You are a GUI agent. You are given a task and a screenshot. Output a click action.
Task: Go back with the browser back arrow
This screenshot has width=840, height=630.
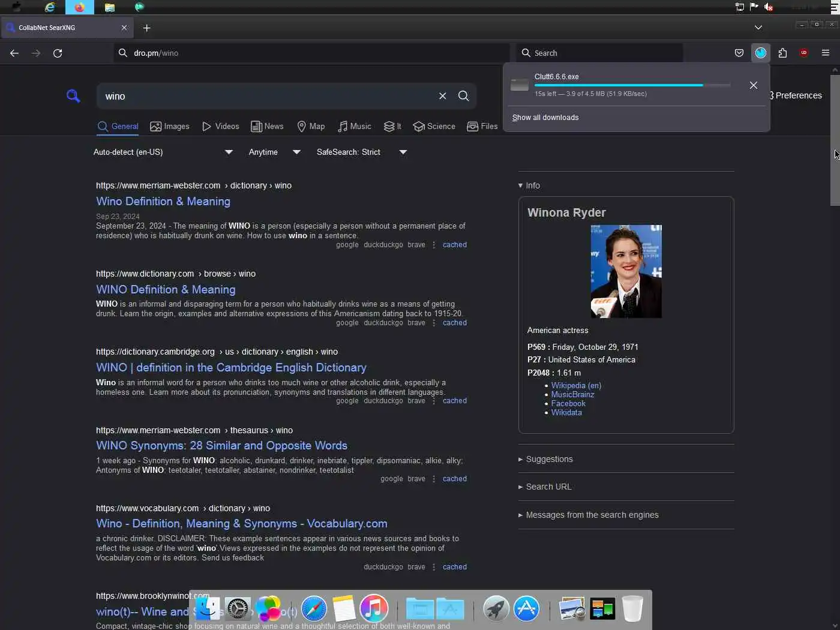14,53
